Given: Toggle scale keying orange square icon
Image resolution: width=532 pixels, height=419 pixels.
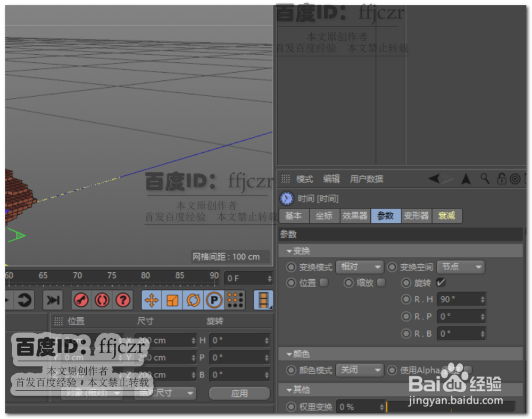Looking at the screenshot, I should [x=172, y=300].
